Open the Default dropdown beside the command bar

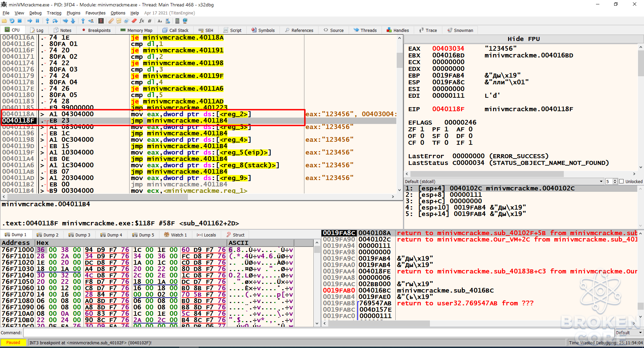point(629,333)
